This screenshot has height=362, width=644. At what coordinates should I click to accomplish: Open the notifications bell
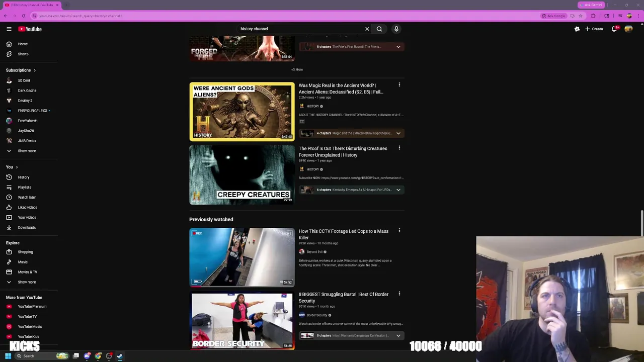[x=614, y=29]
